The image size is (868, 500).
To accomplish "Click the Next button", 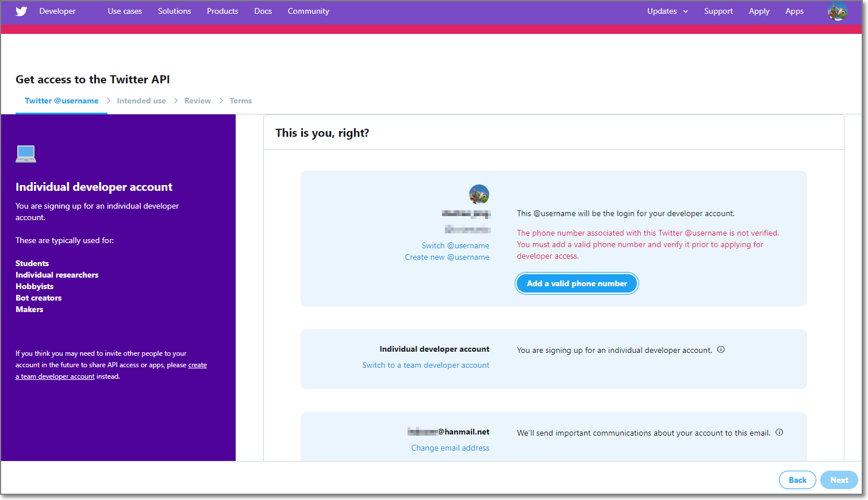I will click(x=839, y=480).
